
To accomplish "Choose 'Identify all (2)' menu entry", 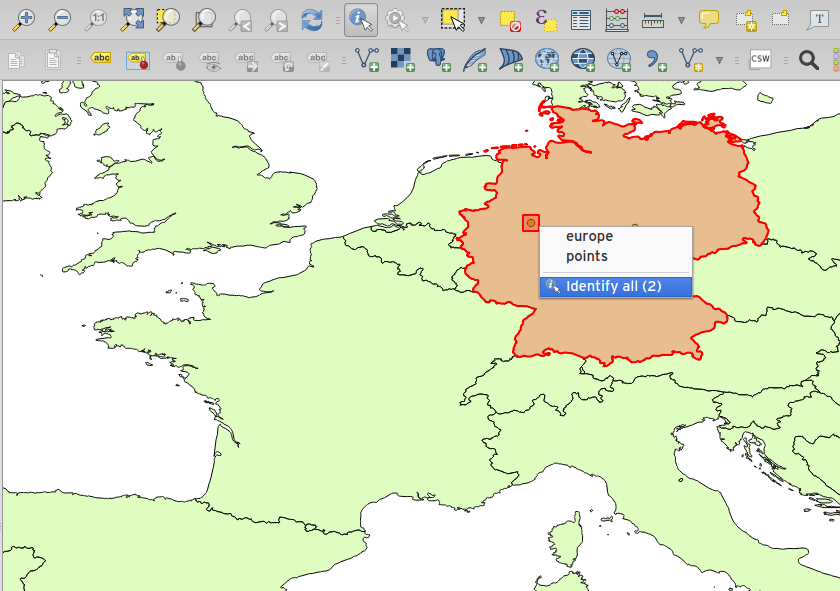I will pos(614,287).
